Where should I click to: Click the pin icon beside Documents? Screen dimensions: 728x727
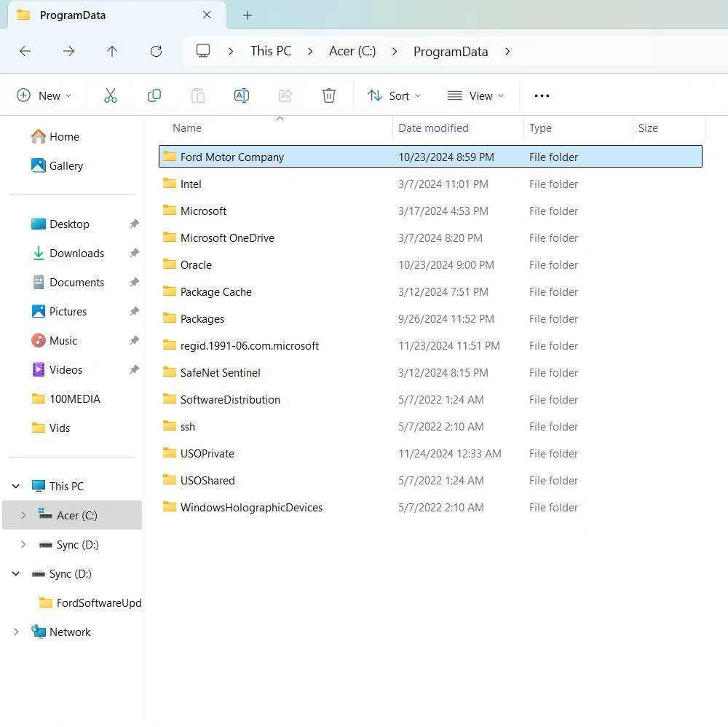click(134, 283)
